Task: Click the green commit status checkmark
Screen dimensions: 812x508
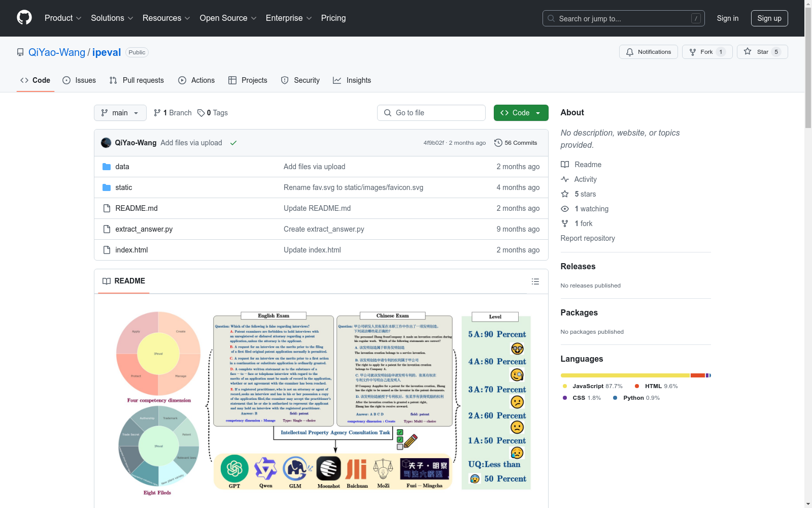Action: pyautogui.click(x=233, y=143)
